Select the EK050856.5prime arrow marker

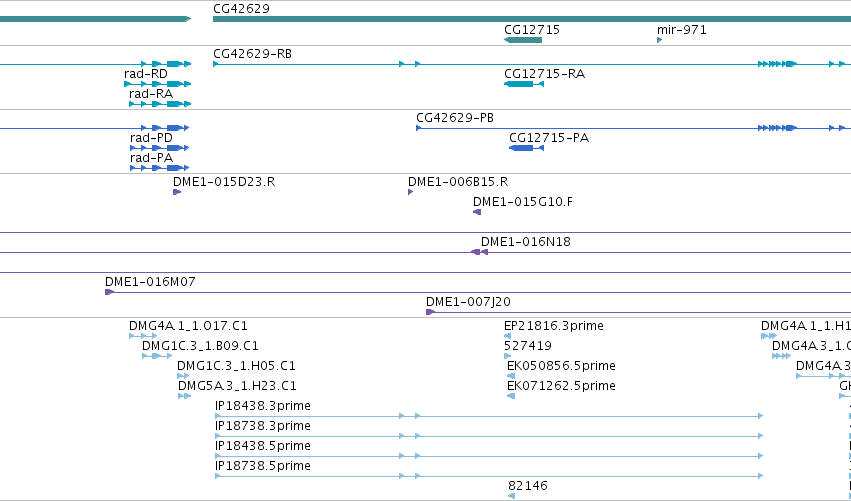pyautogui.click(x=511, y=376)
